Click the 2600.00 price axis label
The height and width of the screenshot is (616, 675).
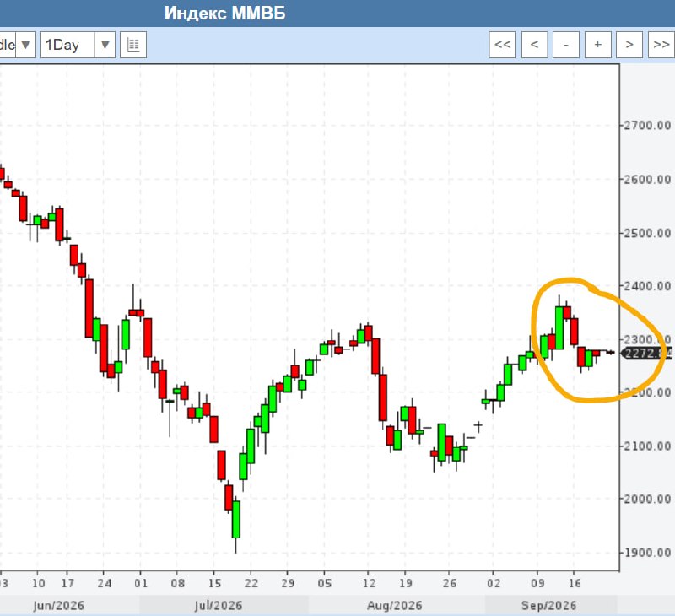[x=647, y=179]
